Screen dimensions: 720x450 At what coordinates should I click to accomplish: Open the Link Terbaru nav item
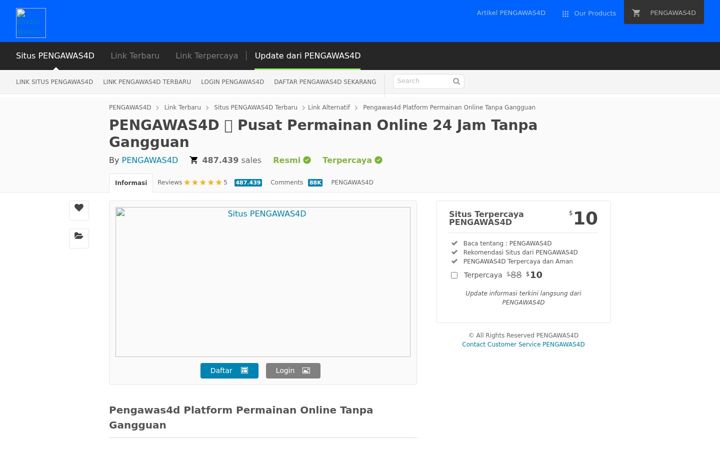point(135,56)
